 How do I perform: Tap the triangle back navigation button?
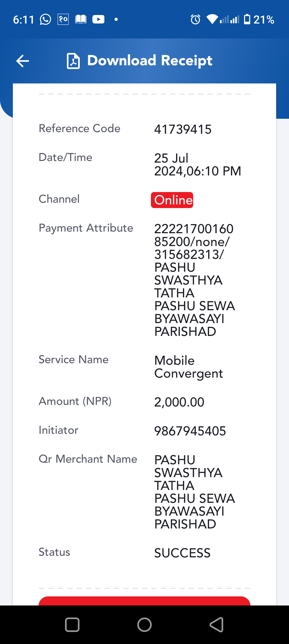coord(216,625)
